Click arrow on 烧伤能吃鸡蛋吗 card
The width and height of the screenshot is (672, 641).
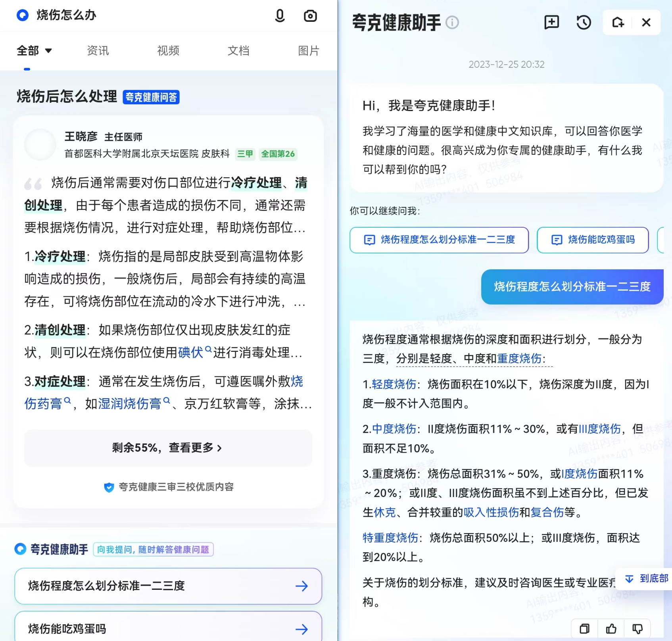point(301,629)
